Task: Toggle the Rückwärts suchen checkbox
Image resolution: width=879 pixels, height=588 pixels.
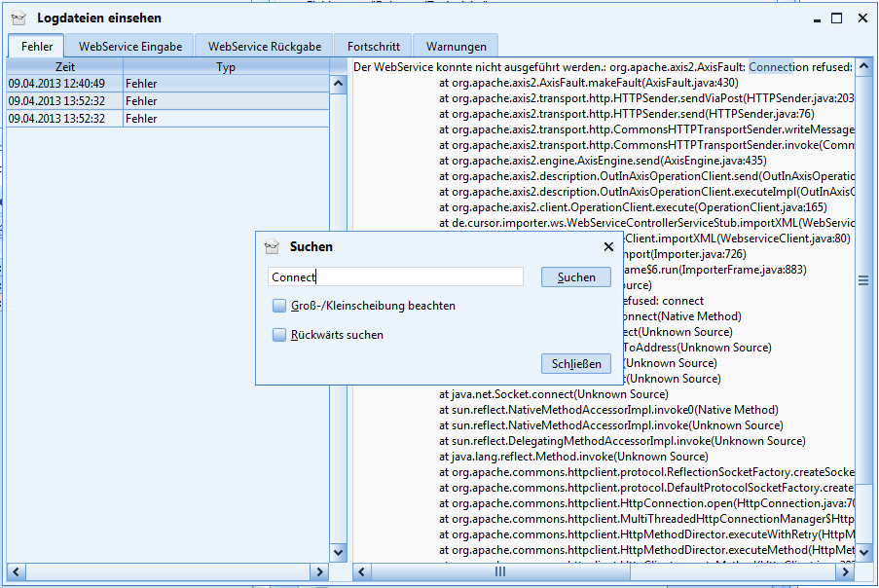Action: pos(280,335)
